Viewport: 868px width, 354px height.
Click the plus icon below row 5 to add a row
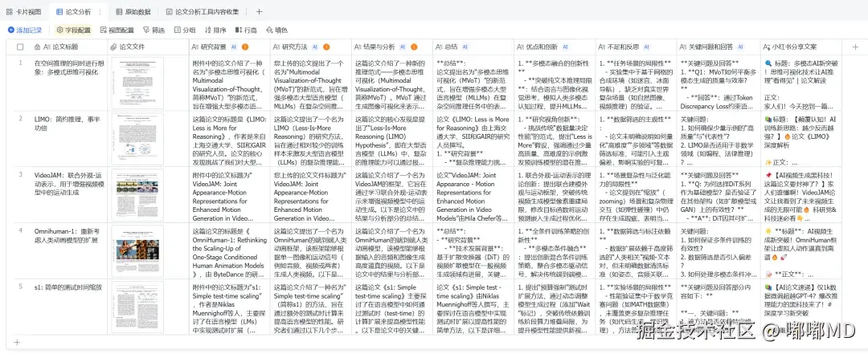pos(17,343)
